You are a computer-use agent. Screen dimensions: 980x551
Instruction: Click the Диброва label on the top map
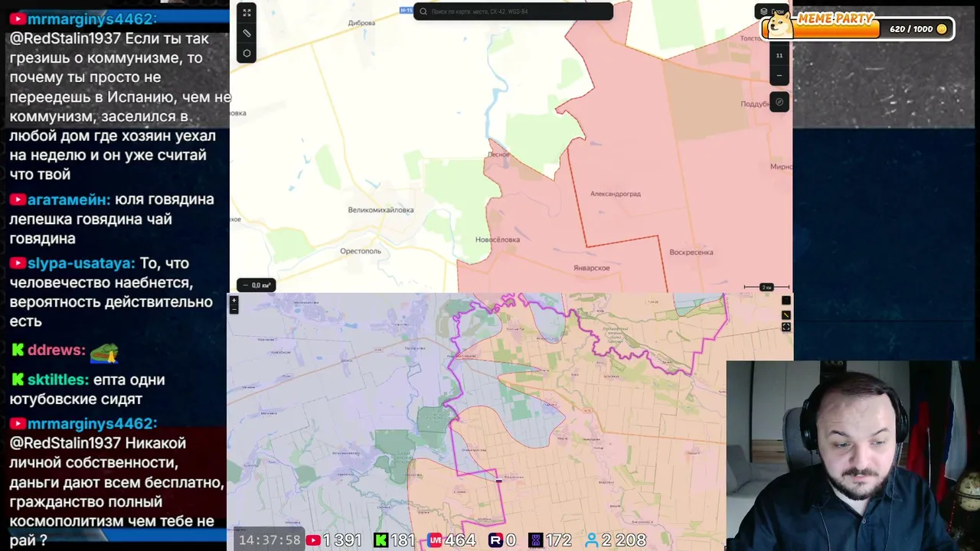[361, 23]
